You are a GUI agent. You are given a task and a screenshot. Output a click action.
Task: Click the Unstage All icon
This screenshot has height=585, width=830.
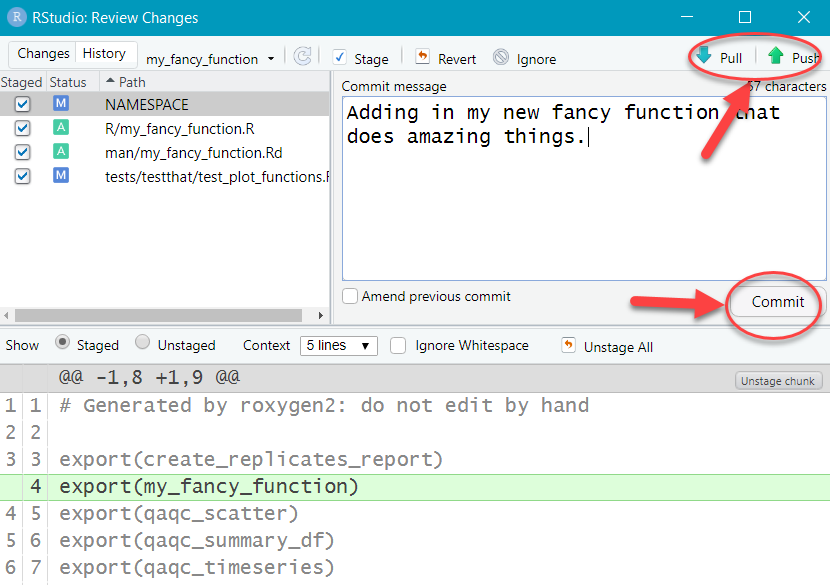pyautogui.click(x=569, y=346)
